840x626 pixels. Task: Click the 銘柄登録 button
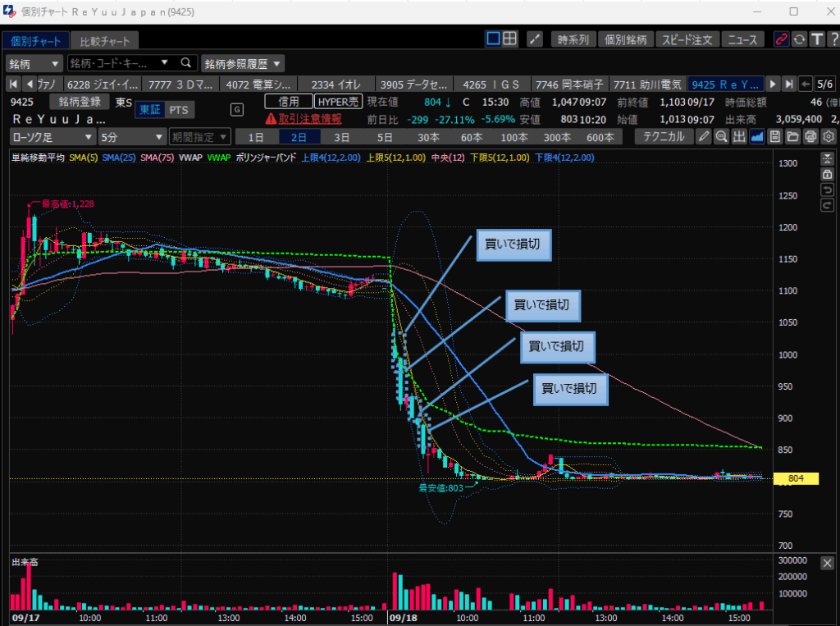click(80, 102)
